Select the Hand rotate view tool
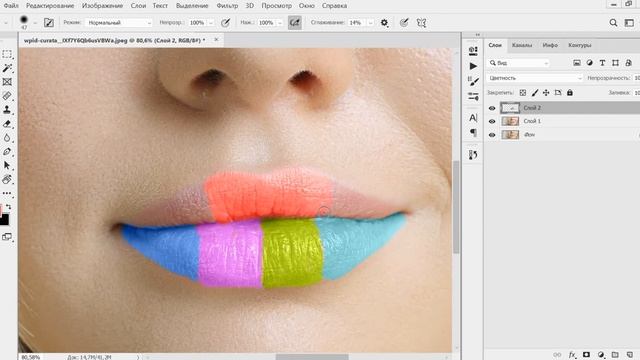Image resolution: width=640 pixels, height=360 pixels. (x=7, y=179)
